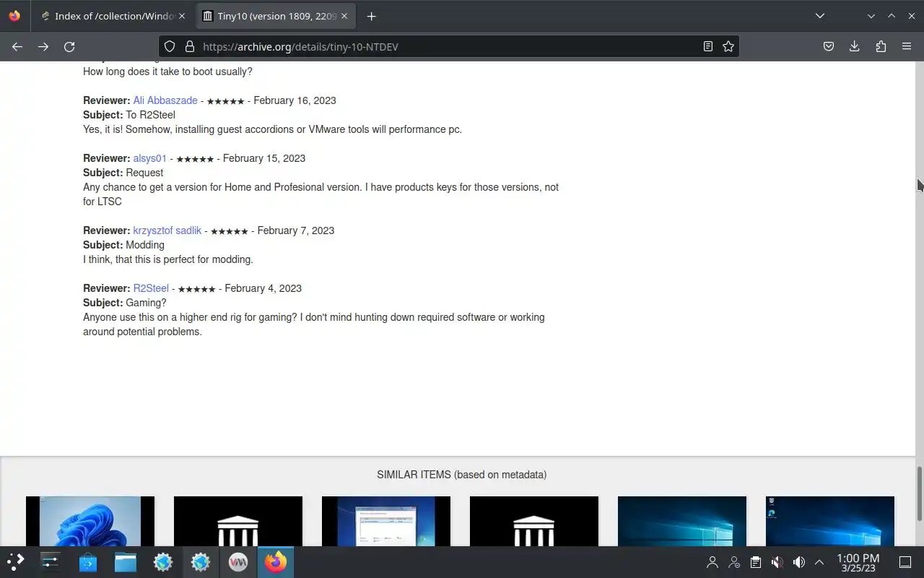This screenshot has width=924, height=578.
Task: Click subject text 'Modding'
Action: (145, 245)
